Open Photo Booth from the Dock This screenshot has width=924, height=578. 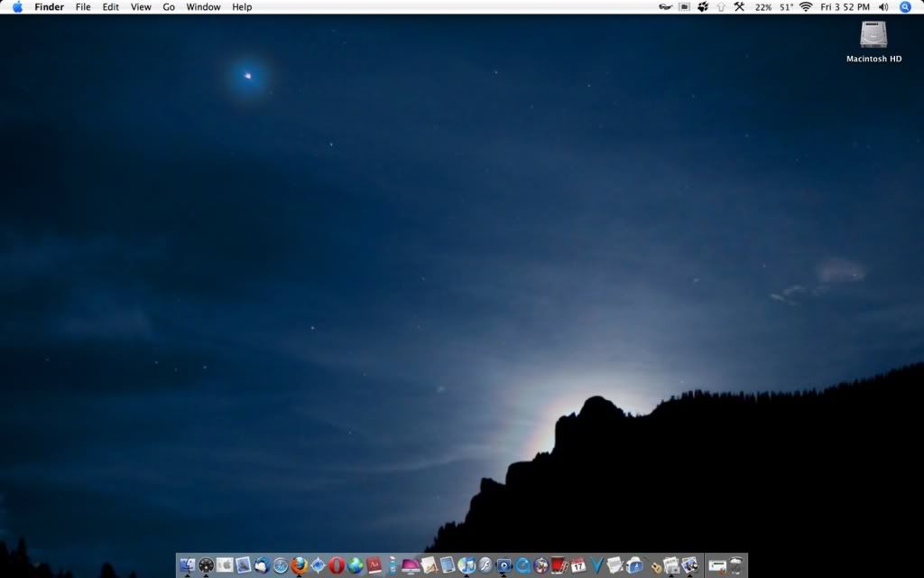[x=559, y=565]
